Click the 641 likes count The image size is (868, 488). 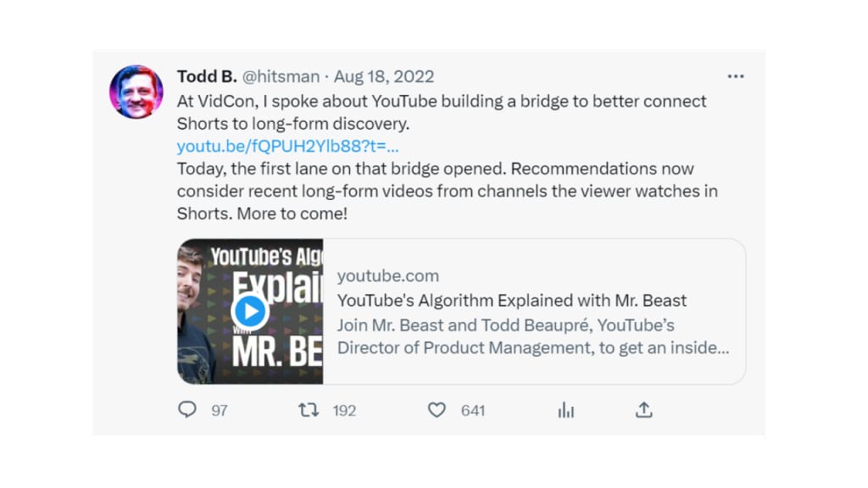point(473,411)
